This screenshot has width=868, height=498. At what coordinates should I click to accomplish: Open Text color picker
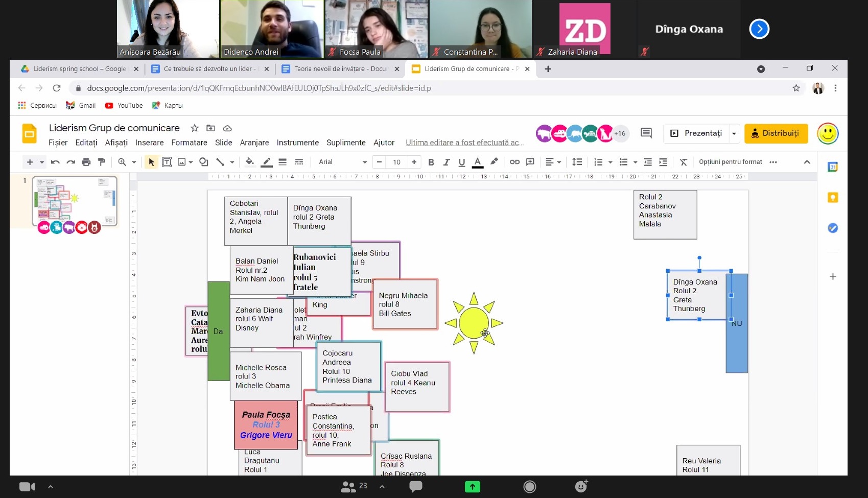coord(478,162)
